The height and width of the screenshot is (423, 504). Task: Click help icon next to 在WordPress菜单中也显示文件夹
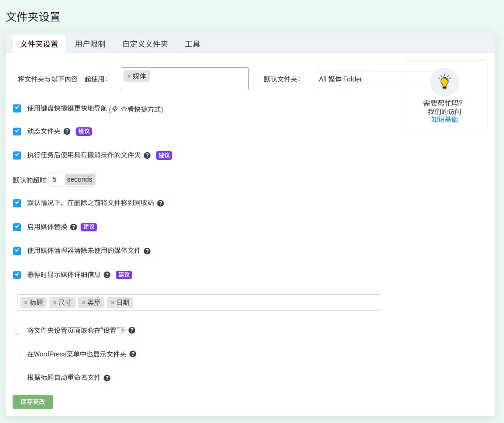[x=133, y=354]
